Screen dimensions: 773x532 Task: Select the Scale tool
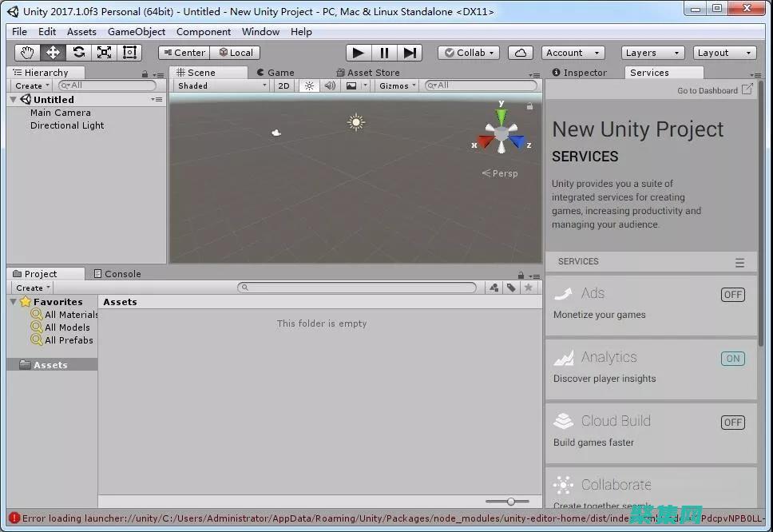(104, 52)
